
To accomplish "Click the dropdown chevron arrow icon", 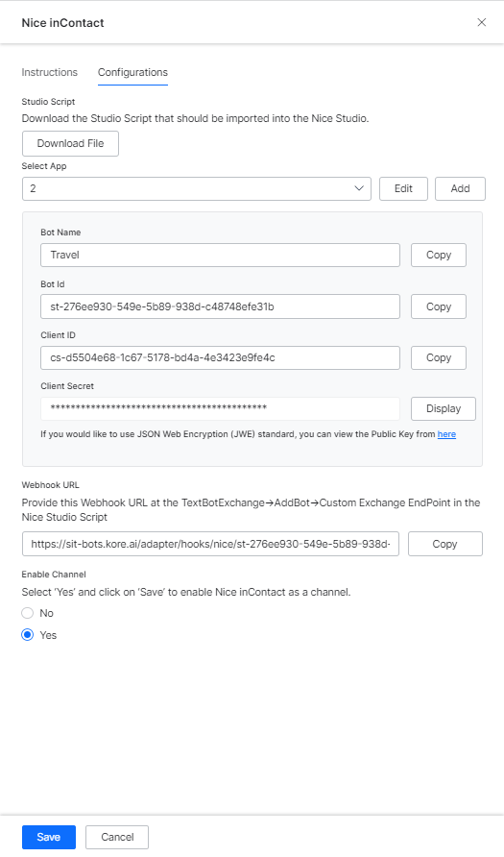I will [x=359, y=188].
